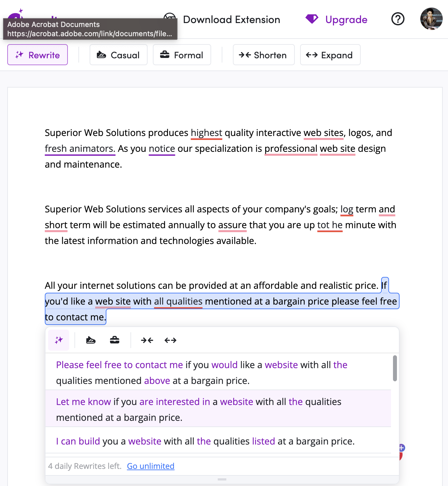Click the Rewrite button in top toolbar
Image resolution: width=448 pixels, height=486 pixels.
pyautogui.click(x=38, y=55)
